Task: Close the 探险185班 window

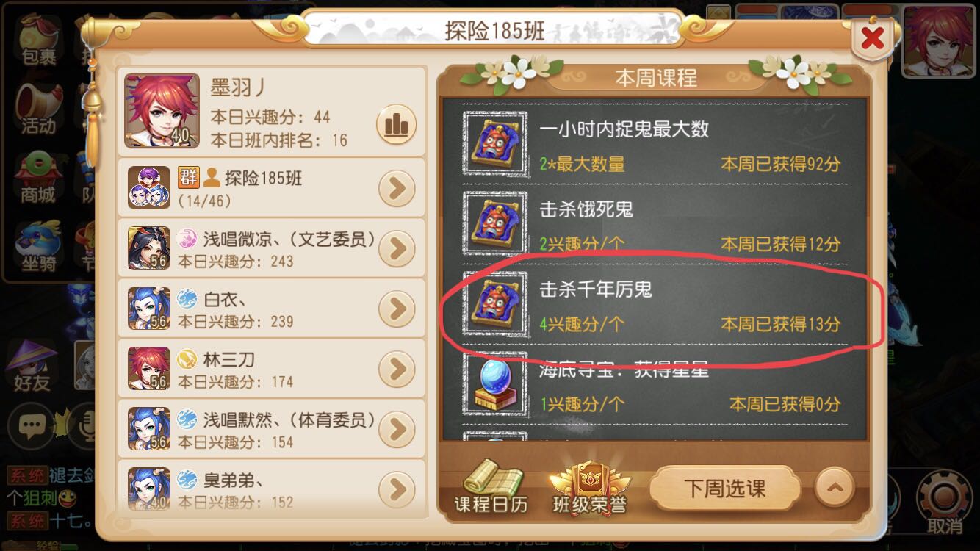Action: click(x=872, y=37)
